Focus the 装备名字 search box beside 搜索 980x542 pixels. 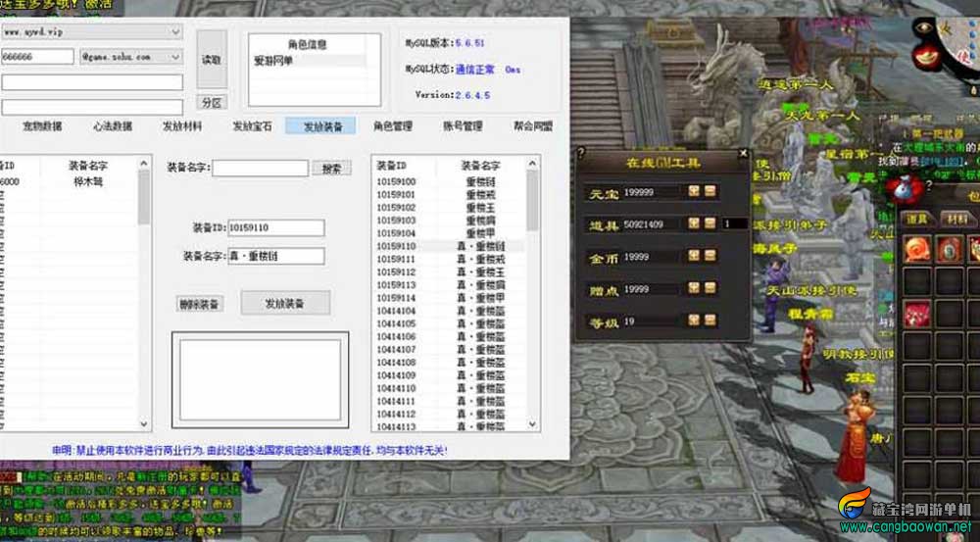click(x=260, y=169)
